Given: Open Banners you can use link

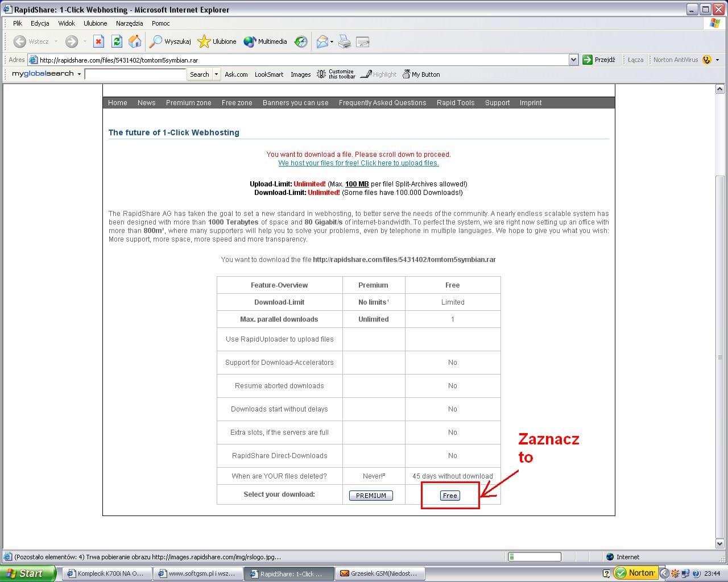Looking at the screenshot, I should click(x=296, y=103).
